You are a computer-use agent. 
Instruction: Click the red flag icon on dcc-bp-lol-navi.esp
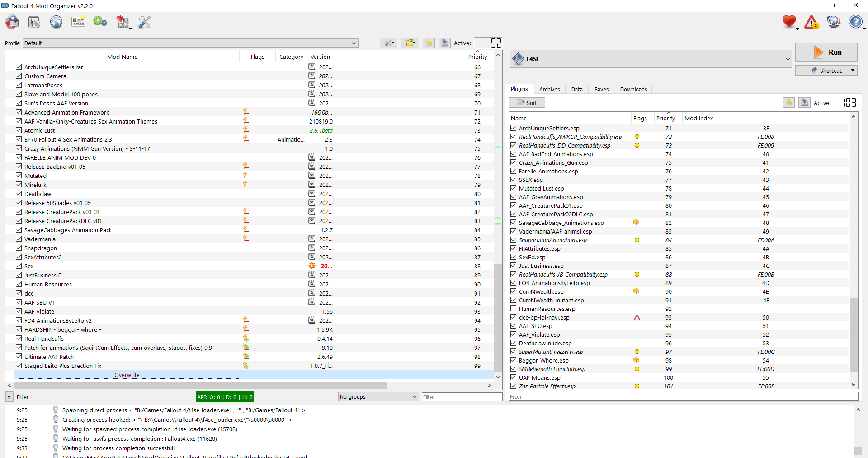(637, 318)
